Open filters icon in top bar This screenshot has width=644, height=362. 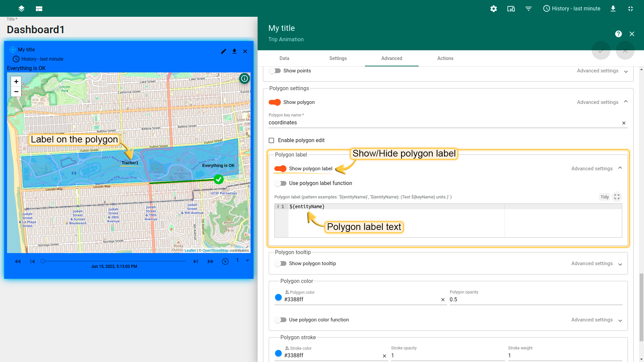[528, 9]
